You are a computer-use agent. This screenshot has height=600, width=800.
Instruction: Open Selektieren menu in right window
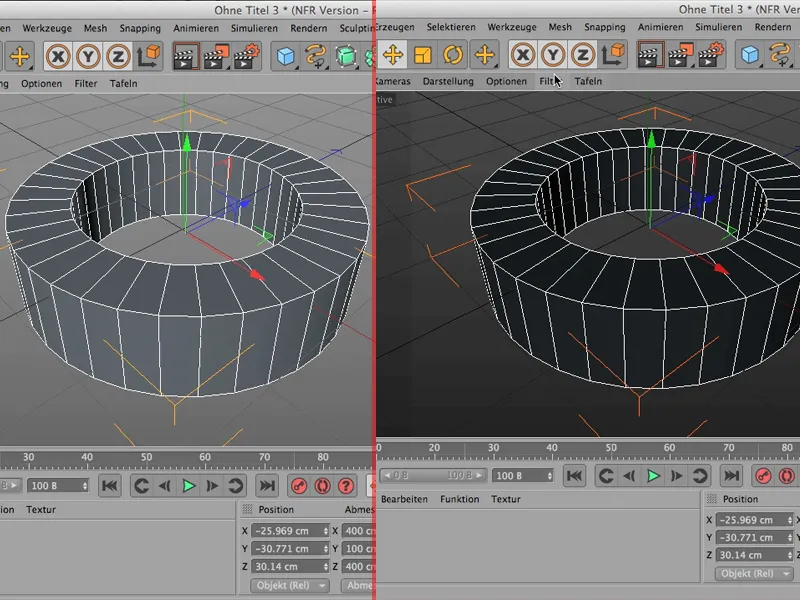click(x=451, y=27)
